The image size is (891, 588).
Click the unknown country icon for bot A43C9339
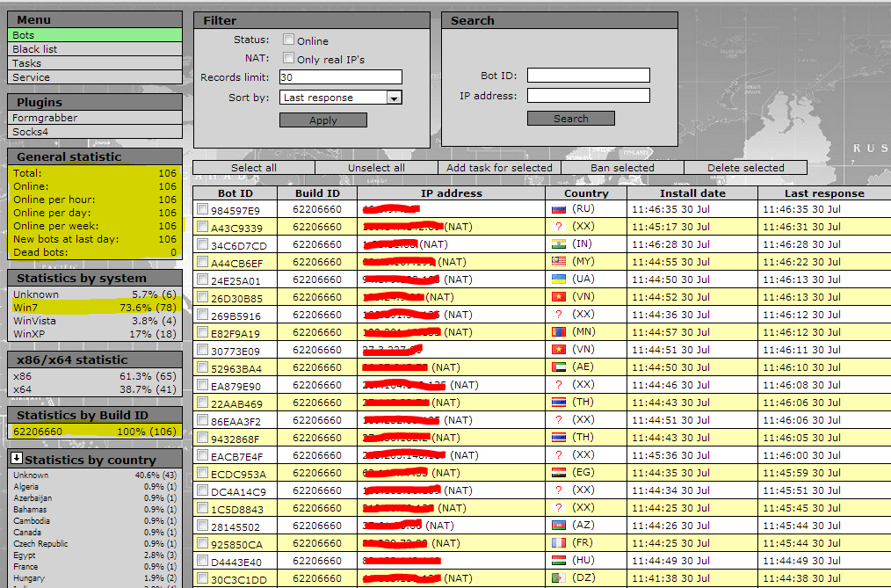click(559, 227)
